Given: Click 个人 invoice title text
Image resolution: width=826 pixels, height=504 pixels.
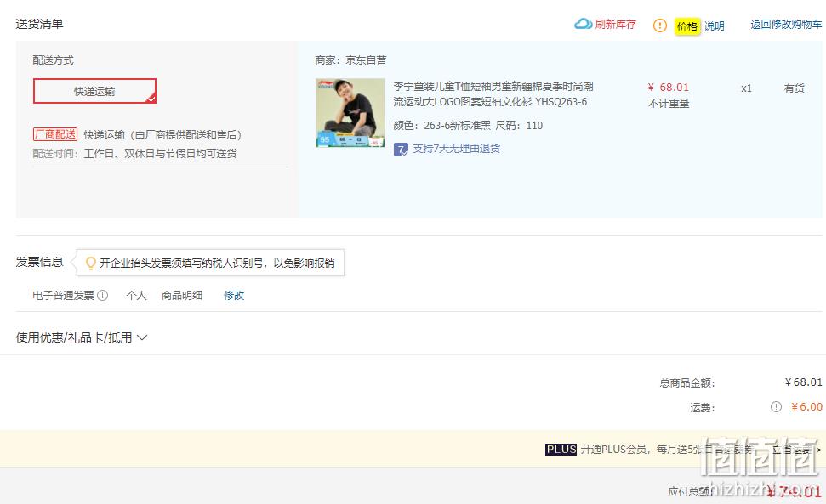Looking at the screenshot, I should [x=136, y=295].
